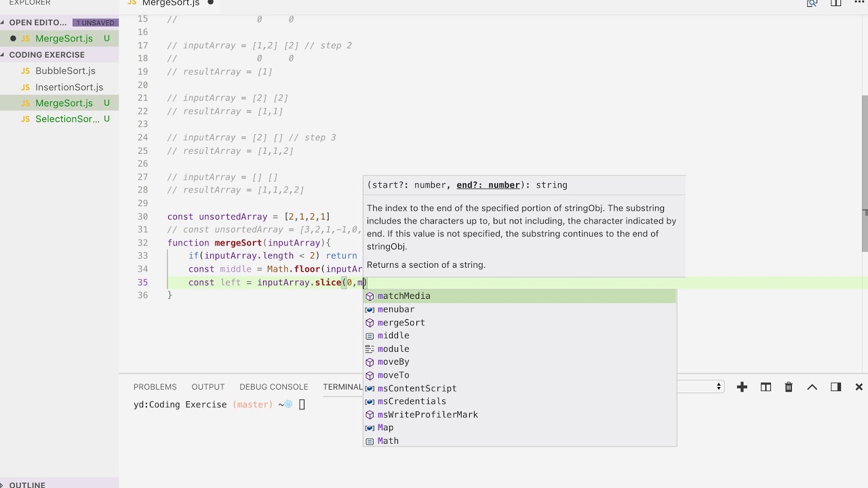Open the find-in-files search icon
The width and height of the screenshot is (868, 488).
click(812, 3)
